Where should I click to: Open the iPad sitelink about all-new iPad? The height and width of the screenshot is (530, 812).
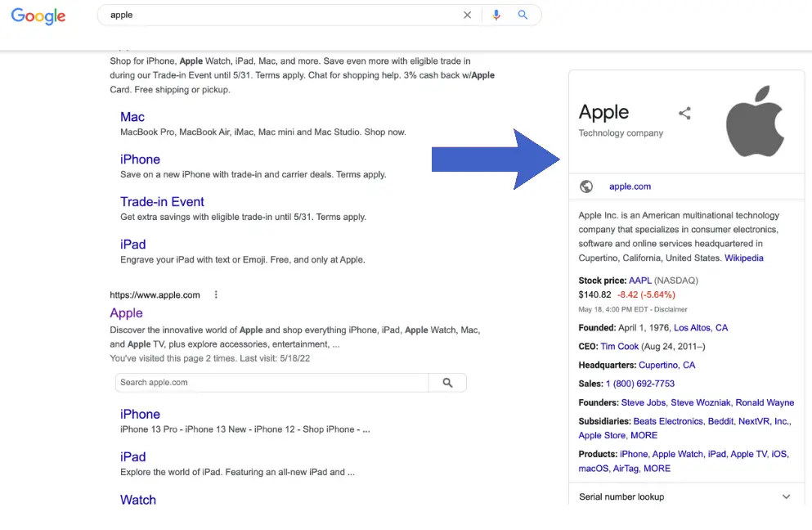click(x=133, y=457)
